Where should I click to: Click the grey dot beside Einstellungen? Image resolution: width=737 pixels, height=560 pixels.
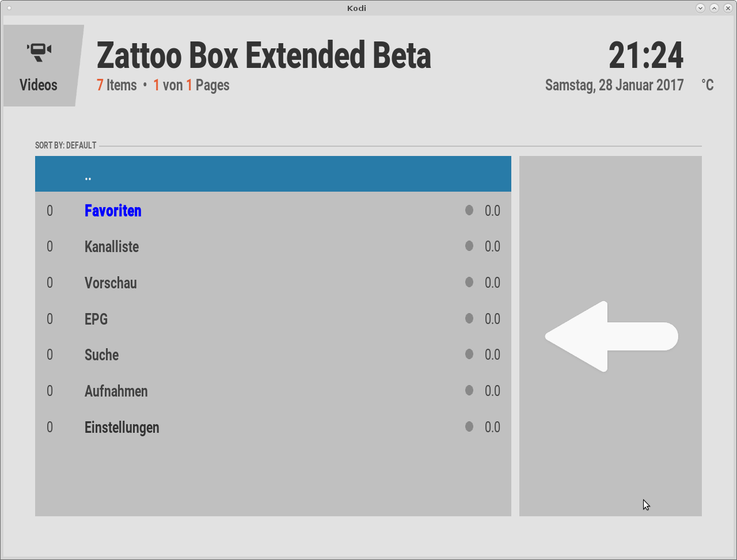[469, 426]
